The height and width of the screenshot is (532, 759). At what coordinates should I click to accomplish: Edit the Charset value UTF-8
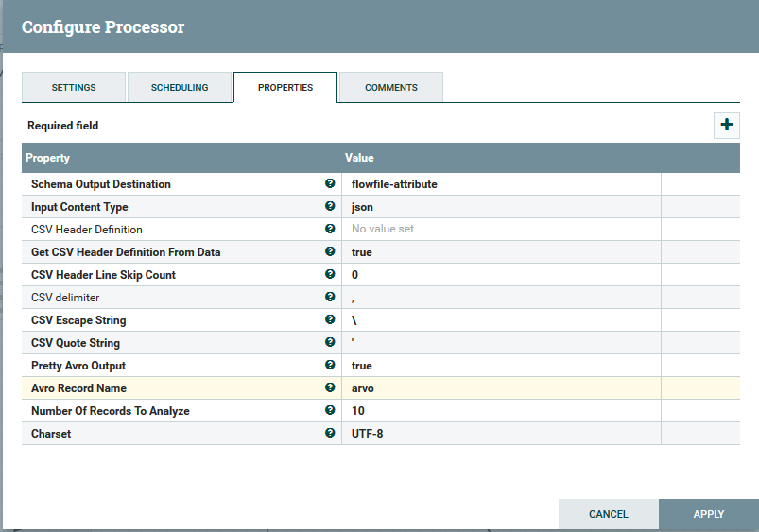pyautogui.click(x=501, y=434)
